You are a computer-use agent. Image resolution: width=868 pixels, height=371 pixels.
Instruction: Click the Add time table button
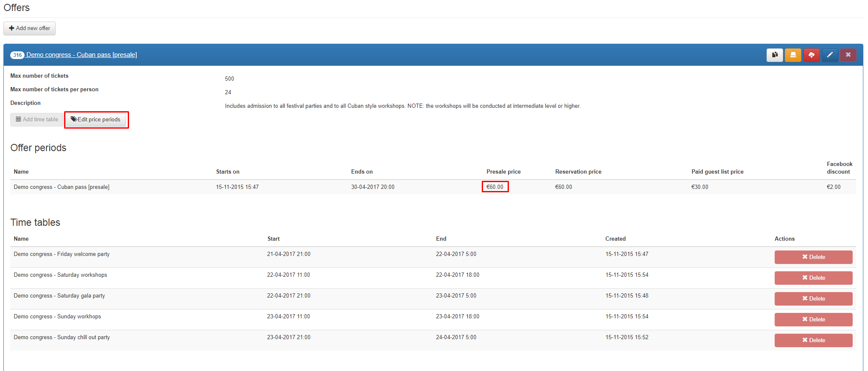[x=37, y=120]
